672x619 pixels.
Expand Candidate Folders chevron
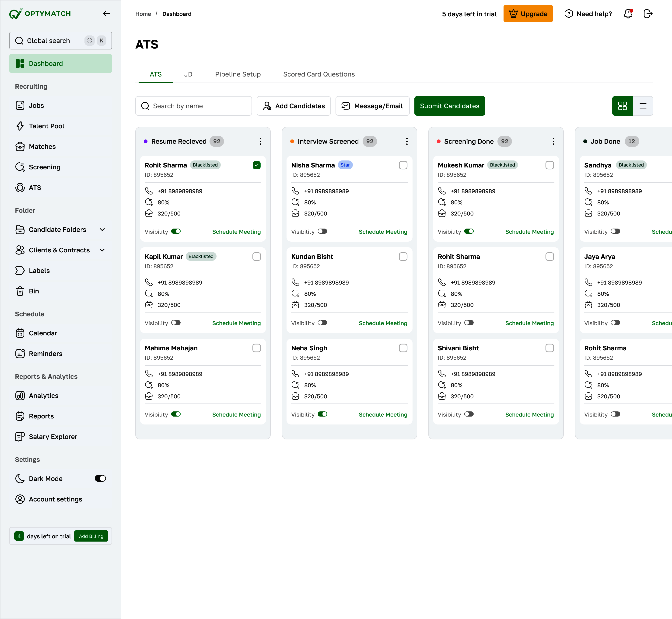102,230
